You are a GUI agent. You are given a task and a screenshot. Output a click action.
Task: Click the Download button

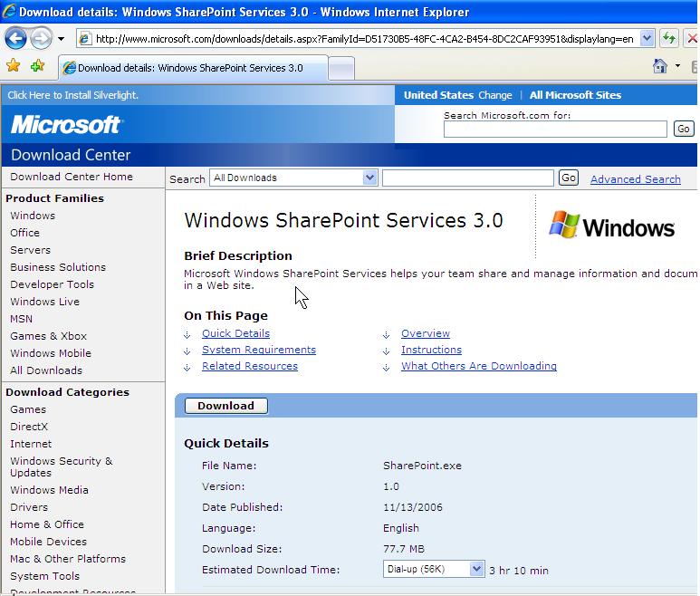pos(225,406)
